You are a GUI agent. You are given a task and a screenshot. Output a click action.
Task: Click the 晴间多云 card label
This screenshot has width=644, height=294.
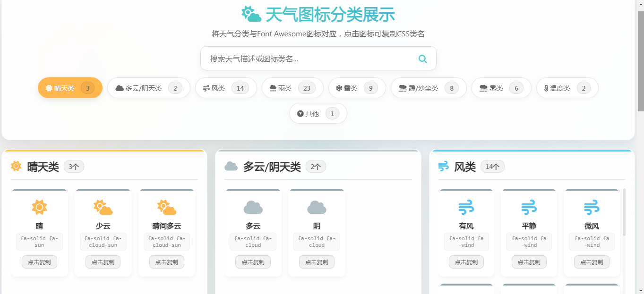pyautogui.click(x=167, y=226)
